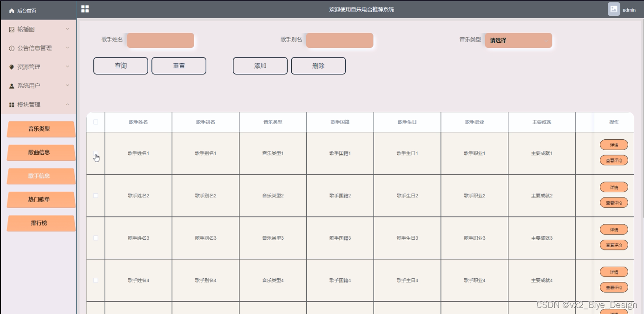
Task: Click the 歌手生日1 cell
Action: click(407, 153)
